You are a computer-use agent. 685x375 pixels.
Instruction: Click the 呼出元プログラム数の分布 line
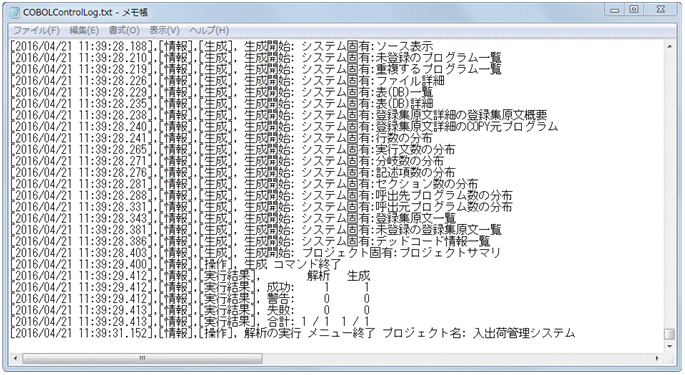pyautogui.click(x=261, y=206)
